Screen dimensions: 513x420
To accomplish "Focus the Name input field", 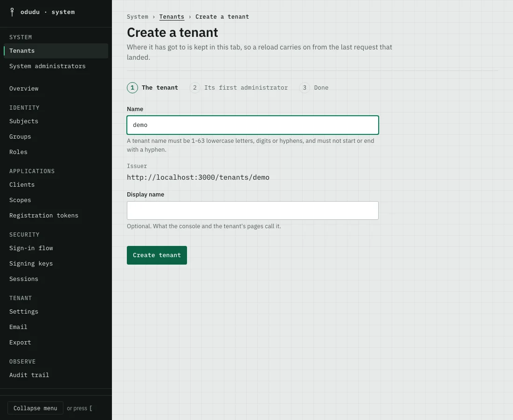I will point(253,125).
